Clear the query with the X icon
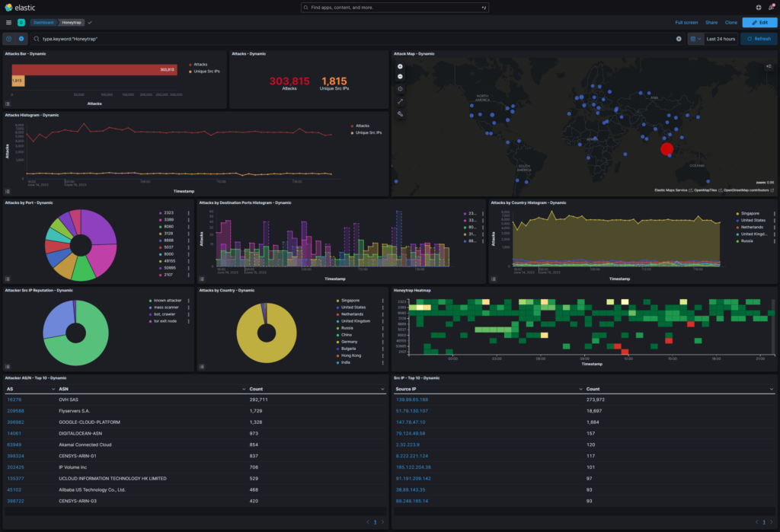This screenshot has width=780, height=532. tap(679, 39)
